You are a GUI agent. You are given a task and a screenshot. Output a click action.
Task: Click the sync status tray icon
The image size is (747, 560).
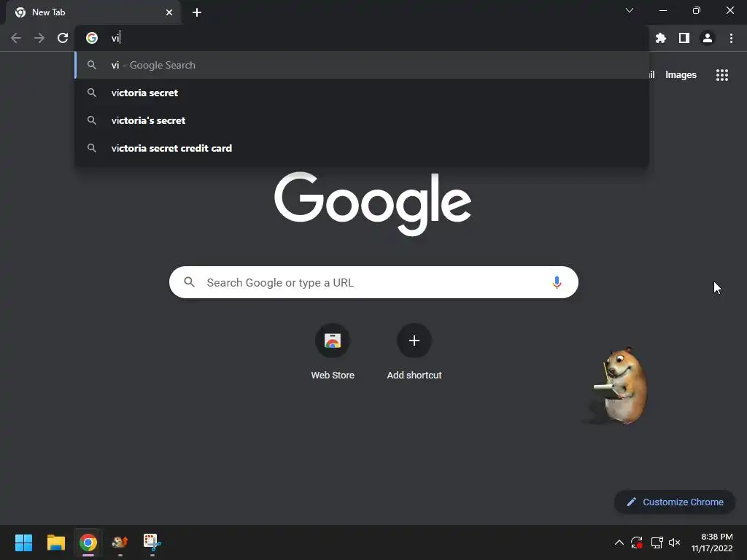[637, 542]
